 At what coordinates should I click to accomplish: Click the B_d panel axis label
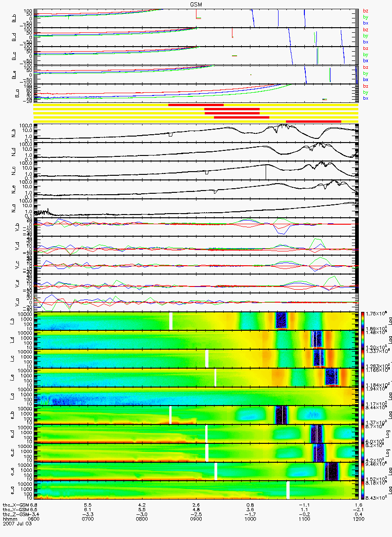point(14,37)
